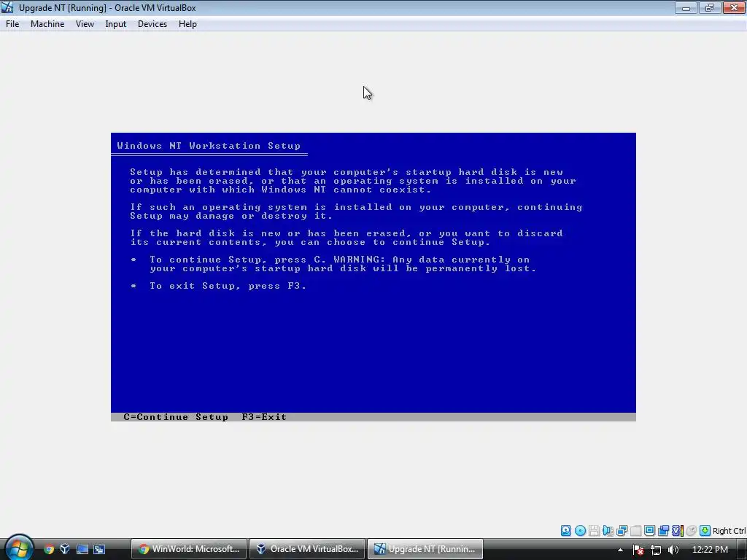Click the virtualization CPU 'V' status icon
The width and height of the screenshot is (747, 560).
click(677, 531)
